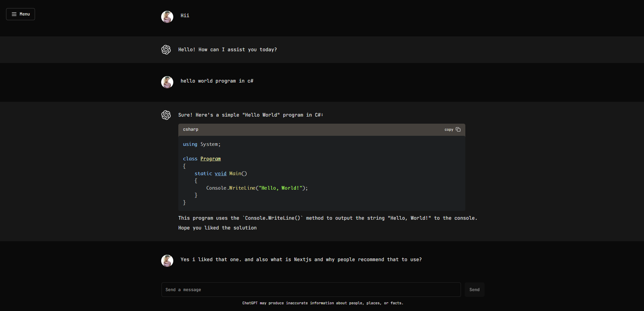Click the 'static void Main()' code line
This screenshot has height=311, width=644.
pos(221,174)
